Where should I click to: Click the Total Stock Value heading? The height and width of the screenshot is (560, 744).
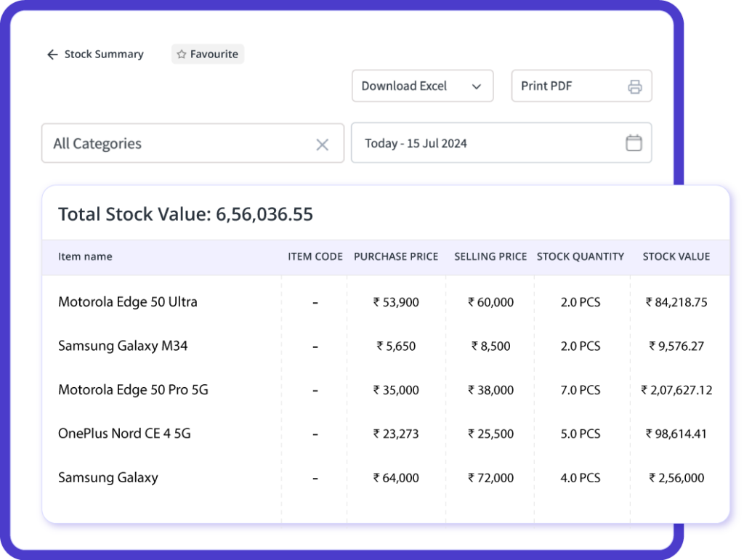185,214
